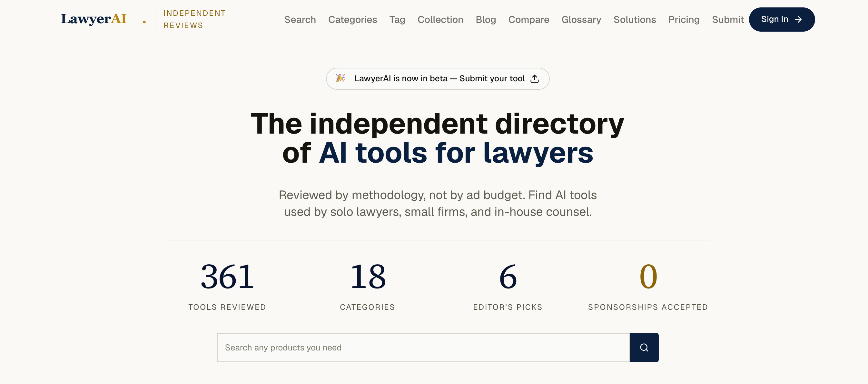
Task: Open the Pricing page
Action: 684,20
